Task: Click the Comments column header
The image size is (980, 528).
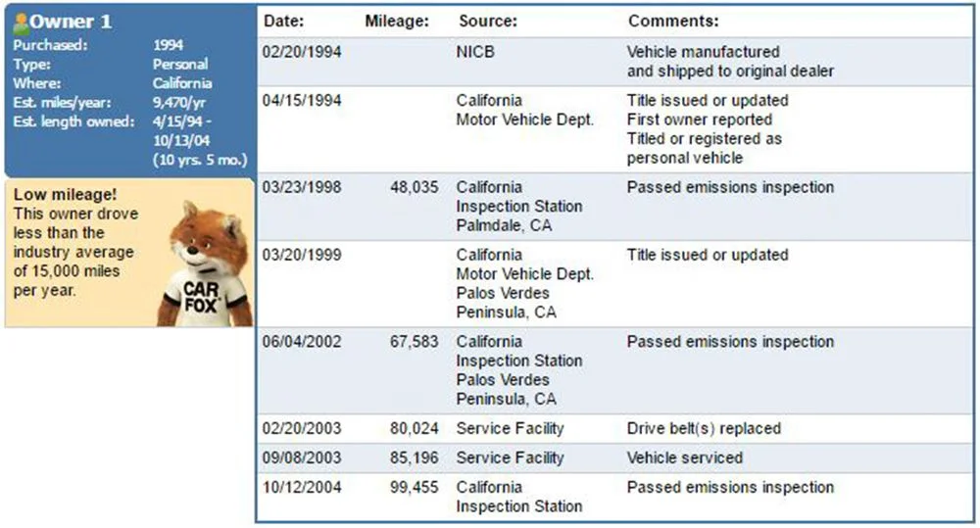Action: [x=673, y=21]
